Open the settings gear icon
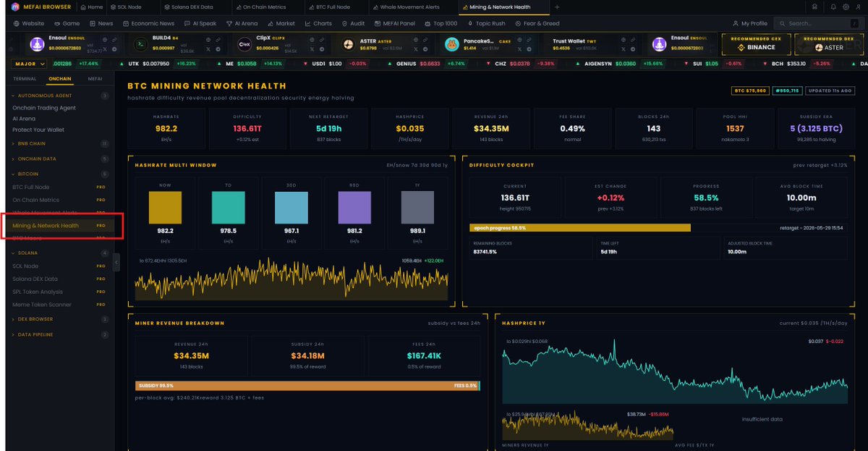 click(x=846, y=7)
